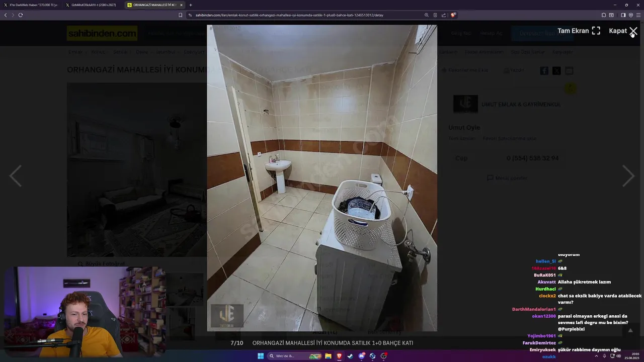Click the photo caption ORHANGAZİ MAHALLESİ İYİ KONUMDA

(333, 343)
